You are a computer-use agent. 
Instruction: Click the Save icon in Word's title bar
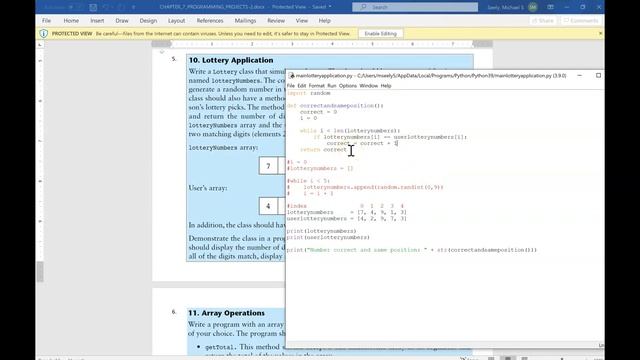pos(93,7)
